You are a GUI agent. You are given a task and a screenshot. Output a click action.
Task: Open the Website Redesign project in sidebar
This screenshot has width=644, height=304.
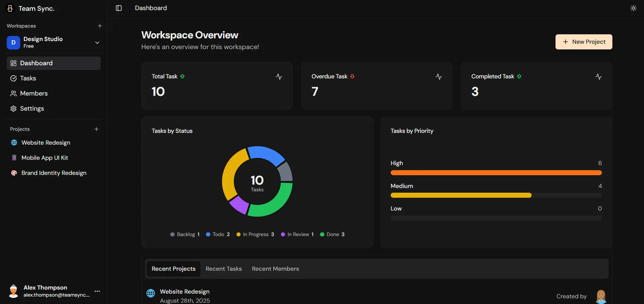click(x=46, y=143)
